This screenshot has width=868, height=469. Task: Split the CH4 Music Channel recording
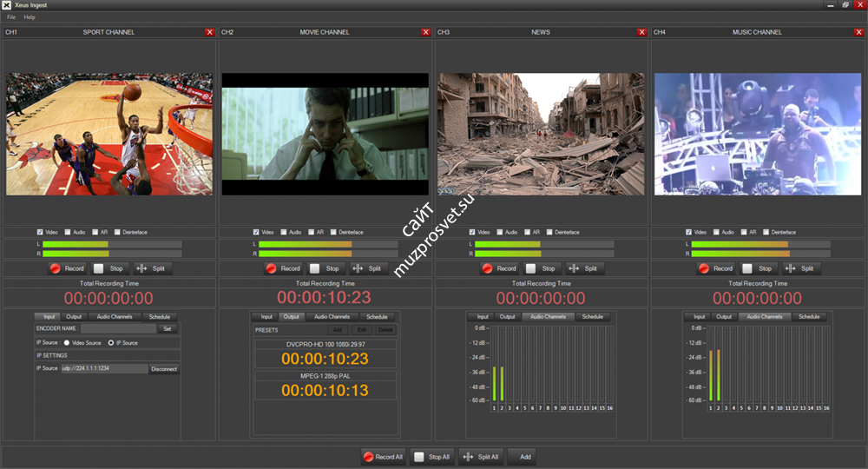799,268
